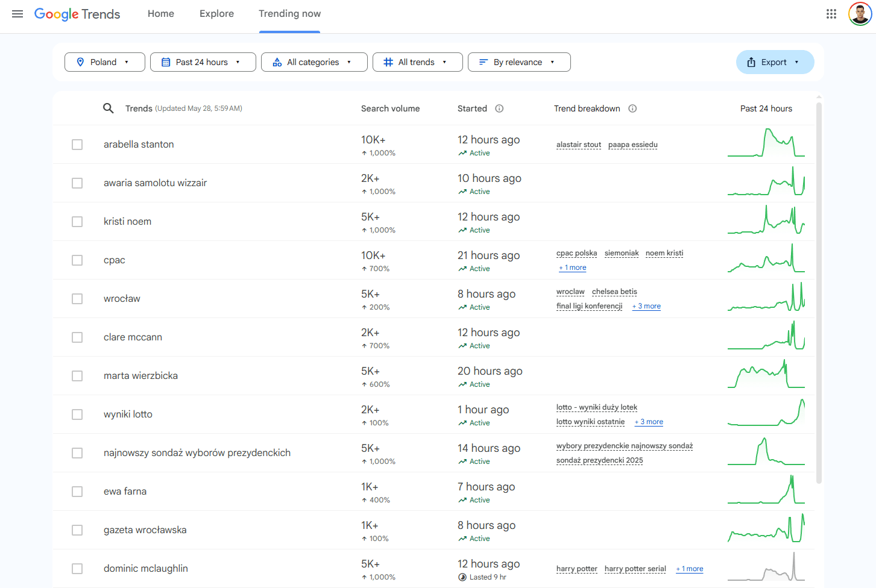The image size is (876, 588).
Task: Select the wyniki lotto checkbox
Action: coord(77,414)
